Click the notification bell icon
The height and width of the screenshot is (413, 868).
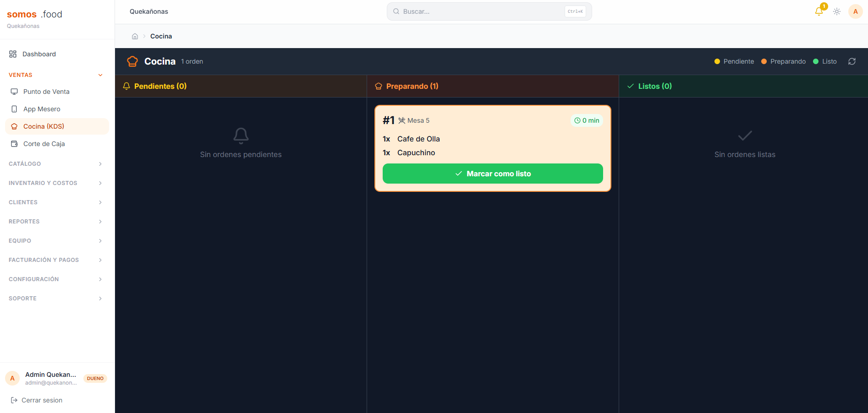click(x=819, y=11)
